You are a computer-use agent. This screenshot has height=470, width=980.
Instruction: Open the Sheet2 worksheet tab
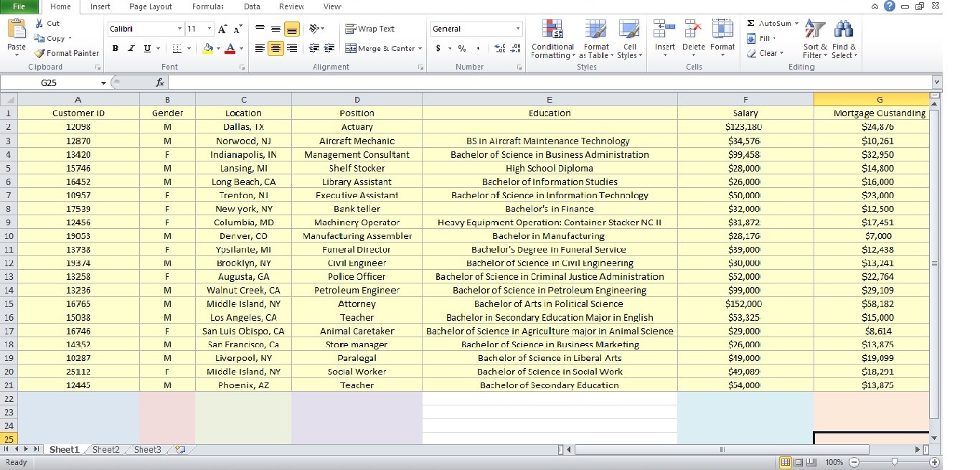click(105, 450)
